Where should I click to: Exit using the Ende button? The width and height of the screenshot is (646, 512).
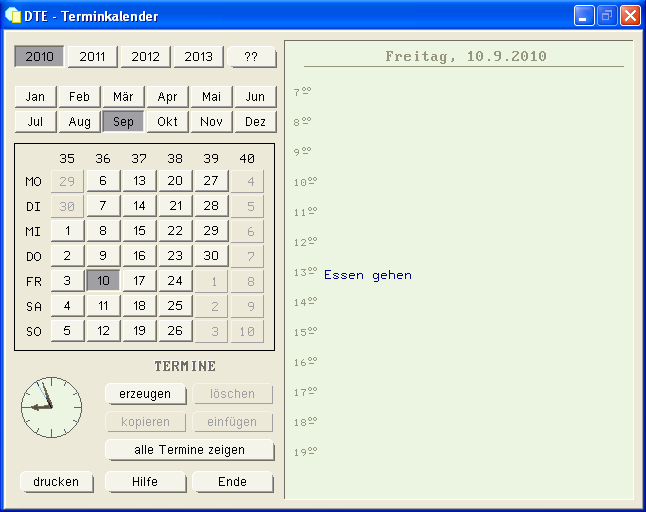(233, 482)
